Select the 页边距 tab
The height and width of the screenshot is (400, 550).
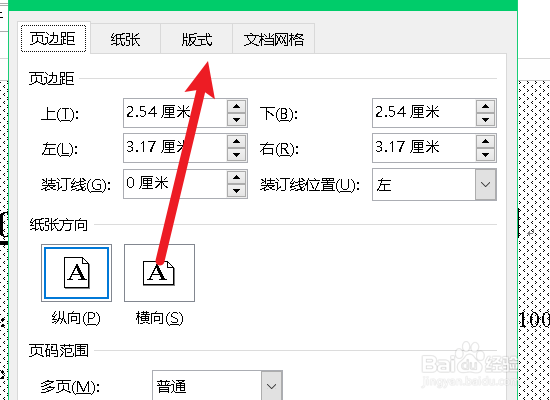[x=53, y=38]
